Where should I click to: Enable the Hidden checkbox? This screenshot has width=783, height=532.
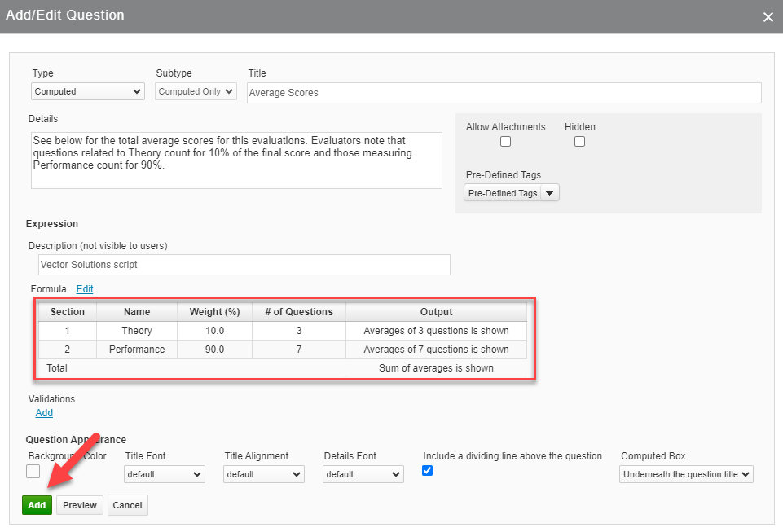tap(579, 141)
